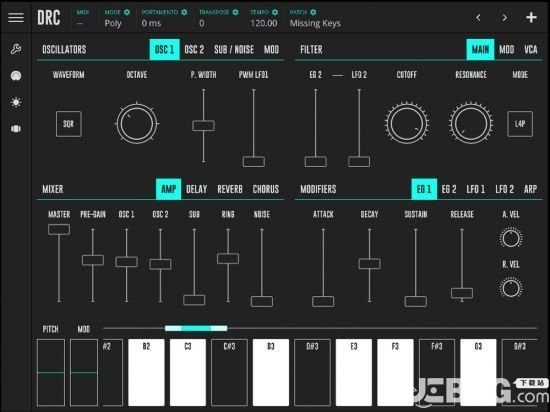Open the gear icon next to Tempo
The height and width of the screenshot is (412, 550).
point(275,12)
